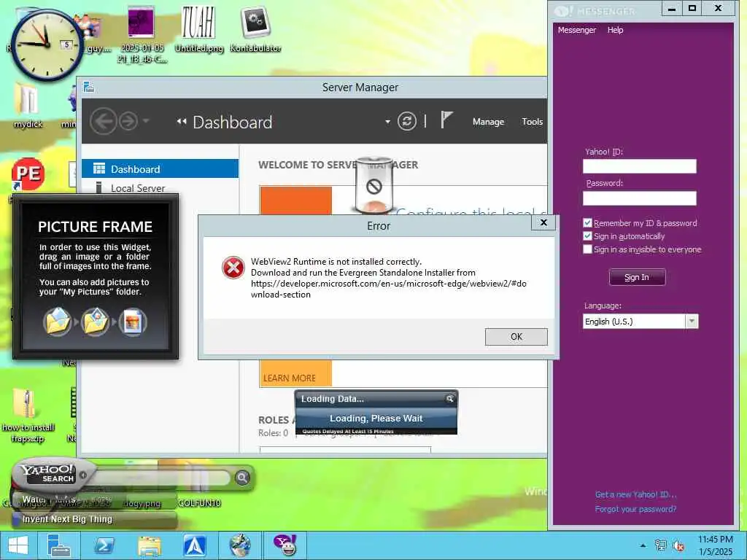Collapse the breadcrumb arrows before Dashboard title
This screenshot has height=560, width=747.
(x=181, y=122)
